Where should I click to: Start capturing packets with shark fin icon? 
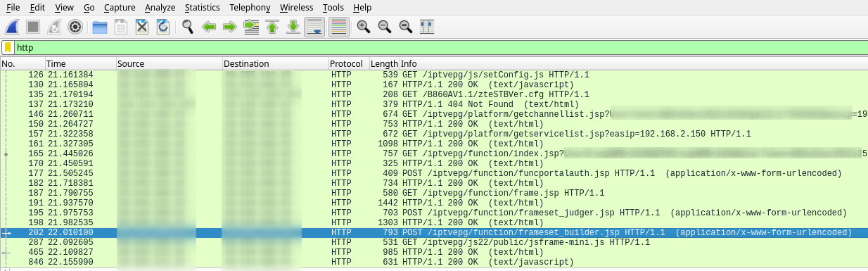[13, 27]
